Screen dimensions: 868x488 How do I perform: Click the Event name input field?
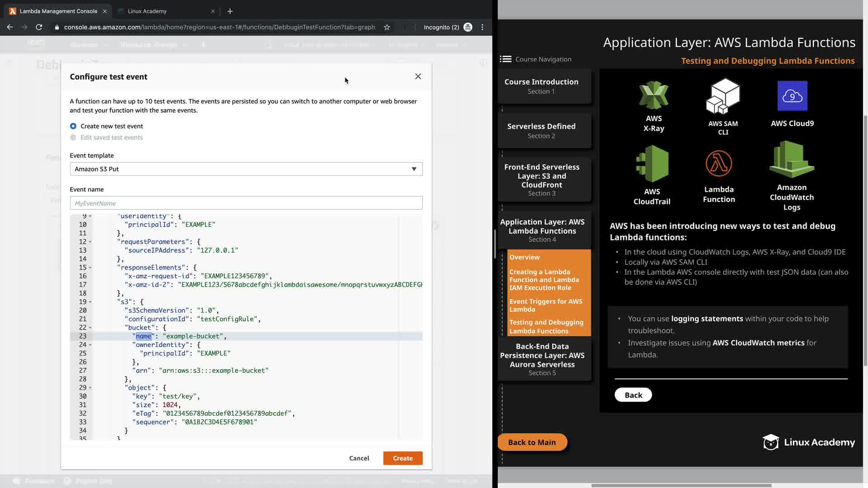tap(246, 203)
